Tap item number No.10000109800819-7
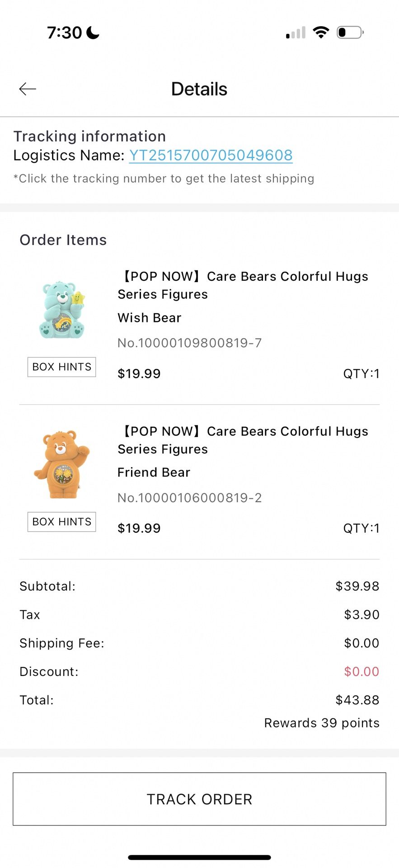This screenshot has height=868, width=399. 190,343
